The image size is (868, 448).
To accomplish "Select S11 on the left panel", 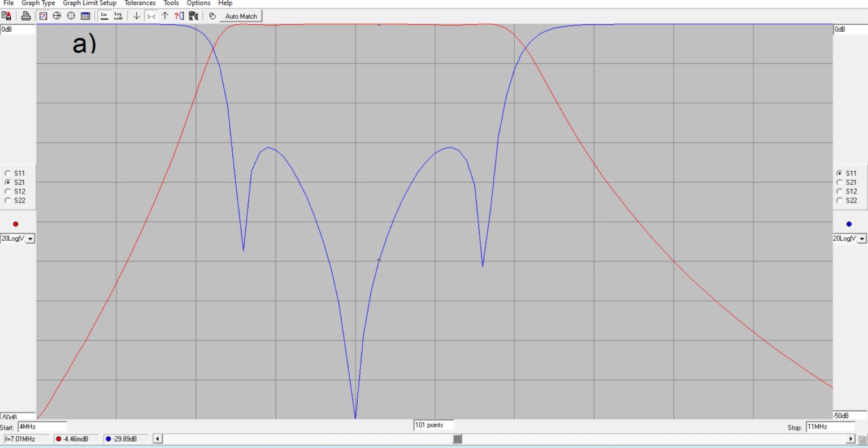I will click(x=8, y=173).
